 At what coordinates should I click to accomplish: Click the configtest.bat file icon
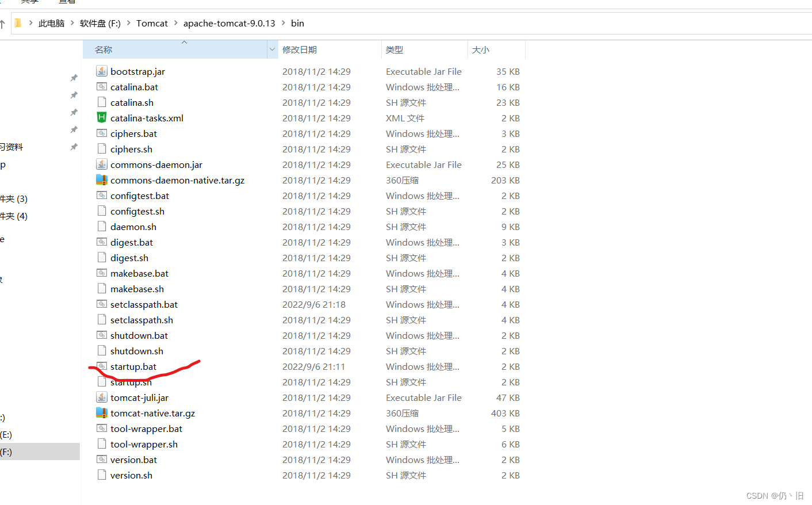(102, 196)
